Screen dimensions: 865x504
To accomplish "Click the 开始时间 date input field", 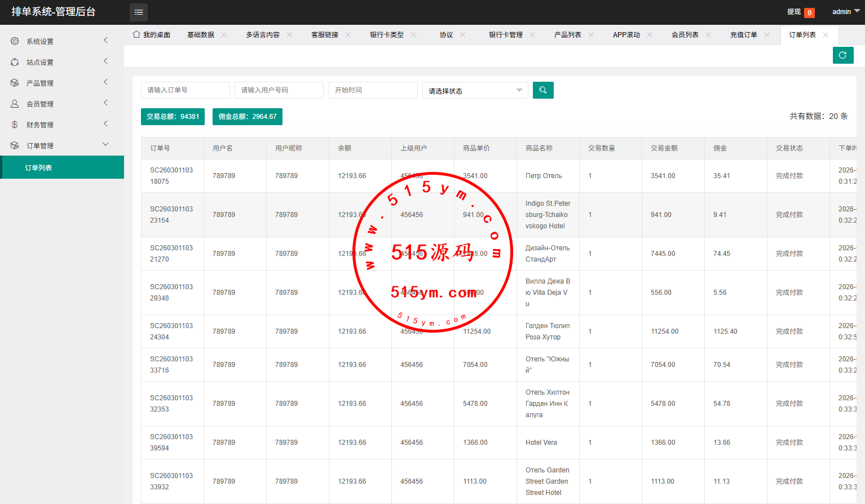I will pyautogui.click(x=373, y=90).
